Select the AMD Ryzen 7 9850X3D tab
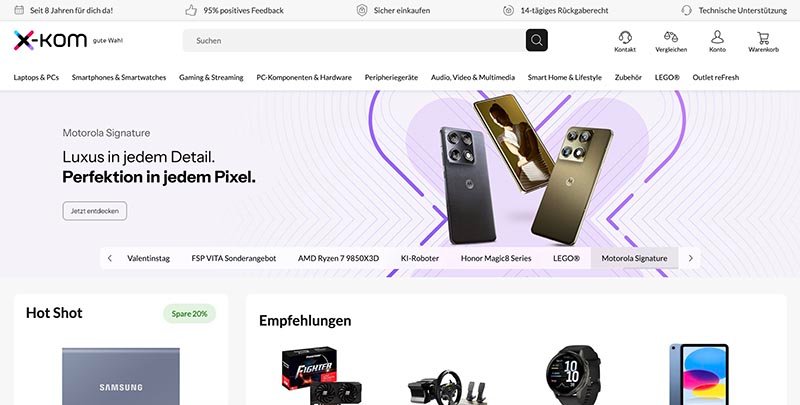800x405 pixels. pyautogui.click(x=338, y=258)
